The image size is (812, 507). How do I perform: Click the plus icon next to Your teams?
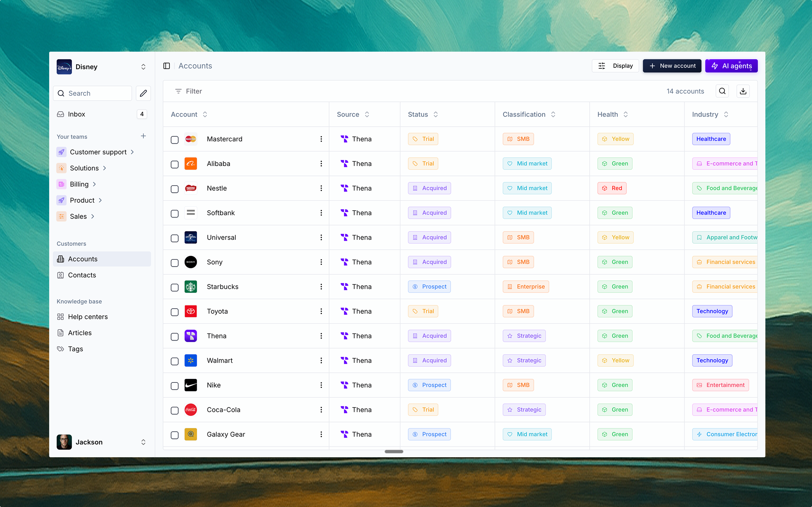(x=143, y=136)
